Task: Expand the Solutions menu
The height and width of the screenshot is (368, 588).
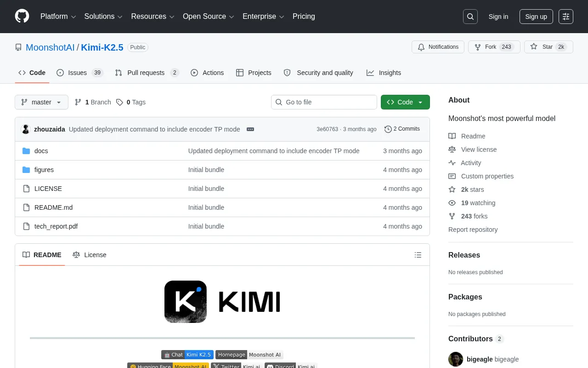Action: pos(103,17)
